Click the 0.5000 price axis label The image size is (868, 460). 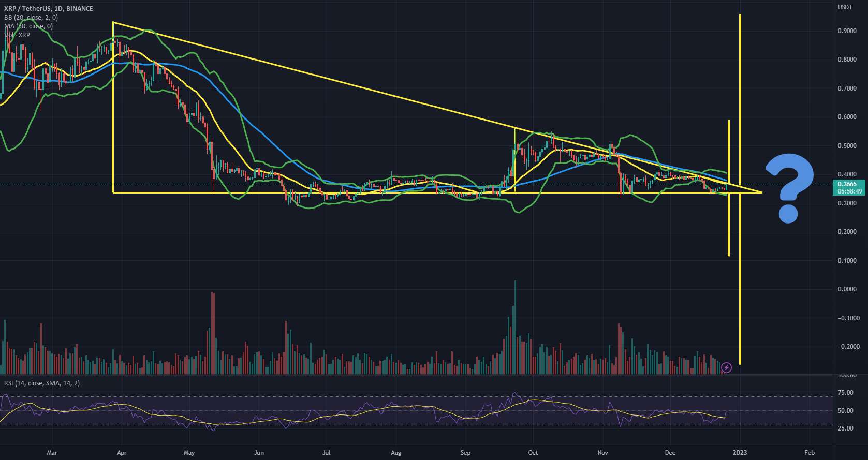coord(847,146)
